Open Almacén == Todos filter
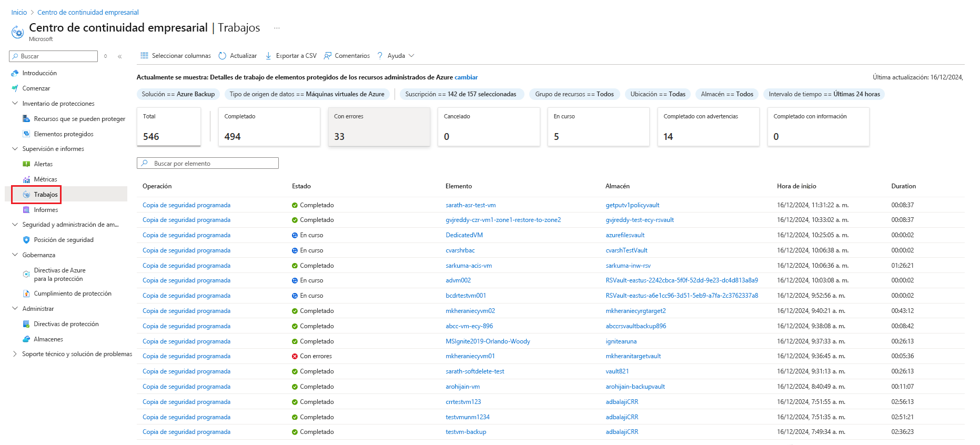 [727, 94]
